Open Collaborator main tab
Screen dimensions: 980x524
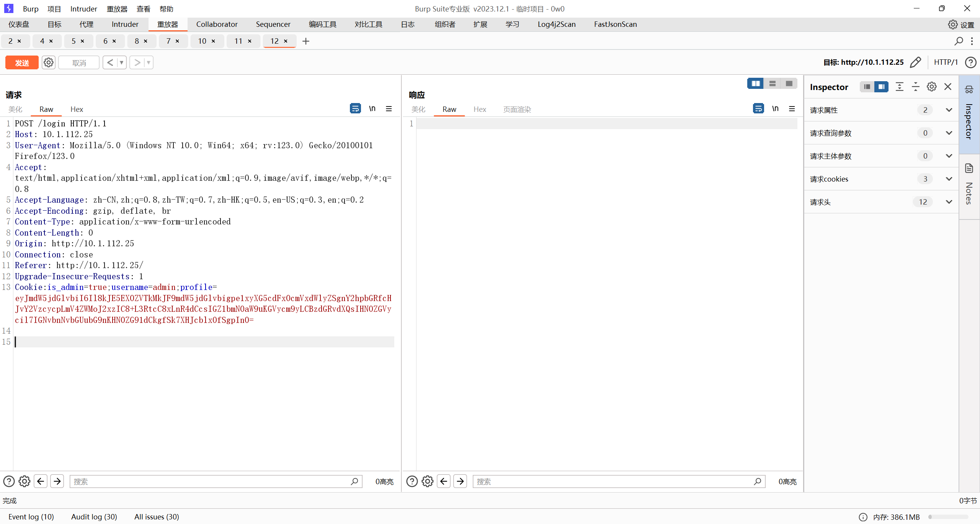[217, 24]
